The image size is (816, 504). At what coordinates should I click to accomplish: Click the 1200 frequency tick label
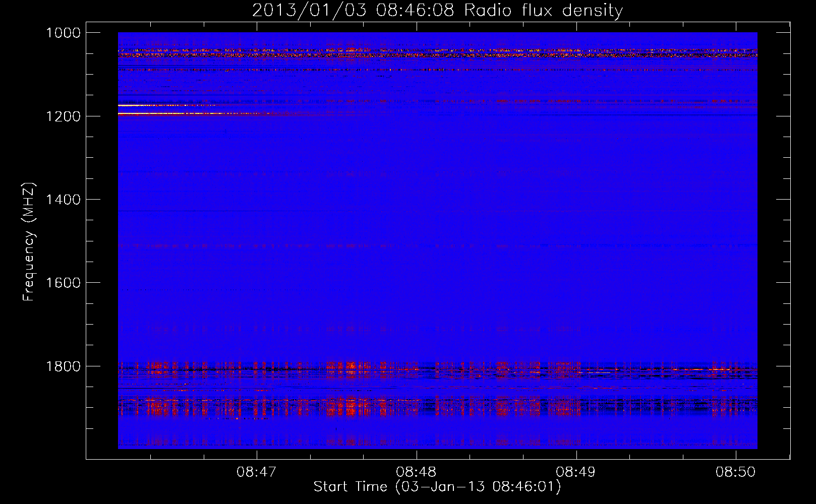(63, 116)
